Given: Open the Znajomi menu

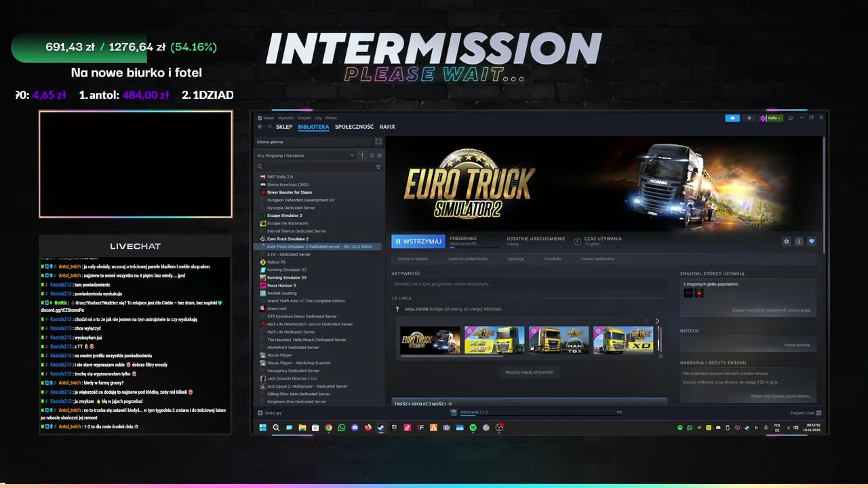Looking at the screenshot, I should 304,118.
